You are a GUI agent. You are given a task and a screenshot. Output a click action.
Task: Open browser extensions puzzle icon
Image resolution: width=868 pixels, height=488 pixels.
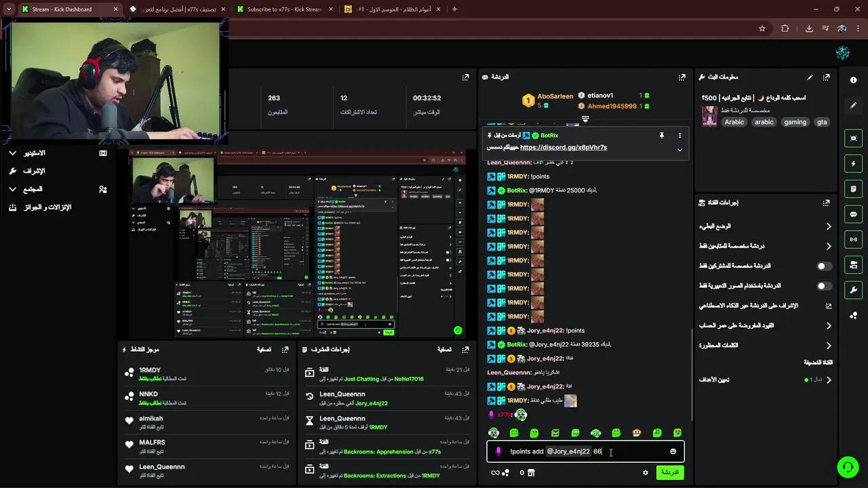785,28
